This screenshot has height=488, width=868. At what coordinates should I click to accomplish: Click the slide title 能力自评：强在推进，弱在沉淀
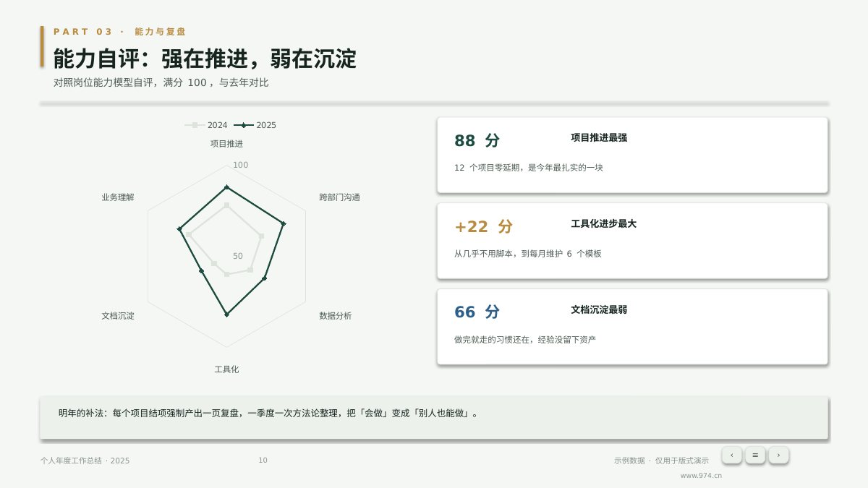tap(205, 59)
